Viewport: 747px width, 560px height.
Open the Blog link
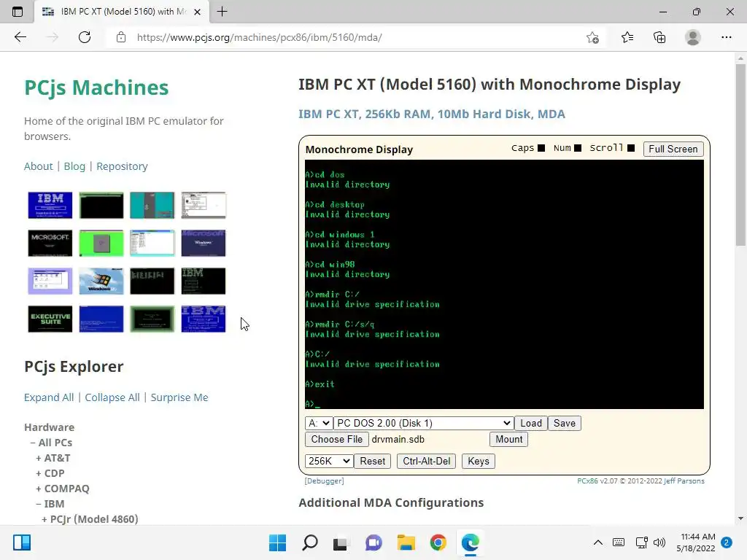click(x=74, y=166)
